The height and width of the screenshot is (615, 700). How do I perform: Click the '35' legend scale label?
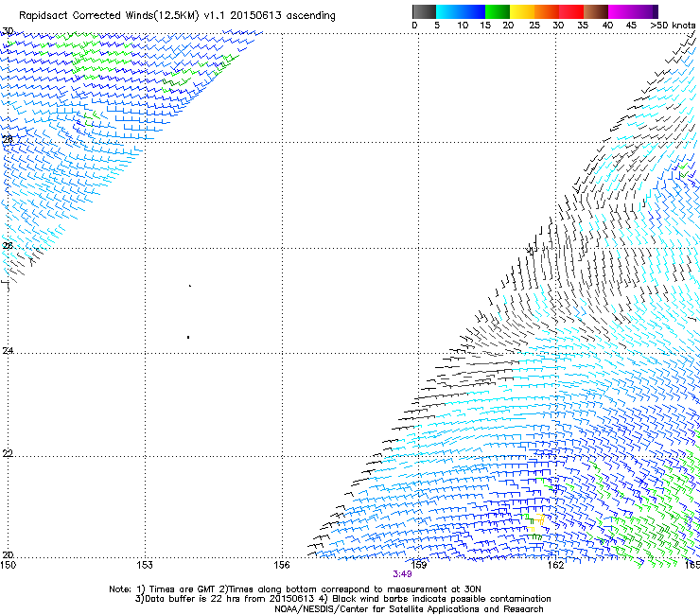(583, 26)
